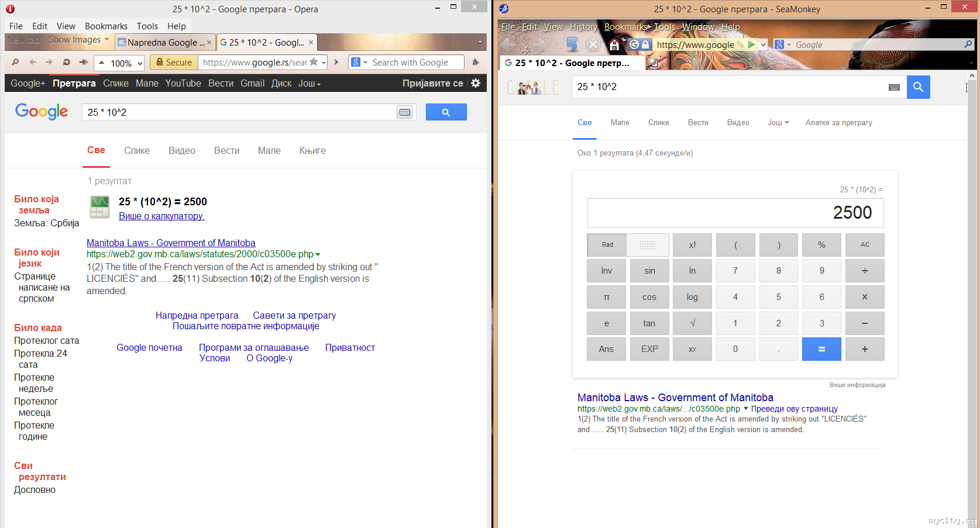Viewport: 980px width, 528px height.
Task: Click the key/wand icon in Opera's toolbar
Action: [x=15, y=63]
